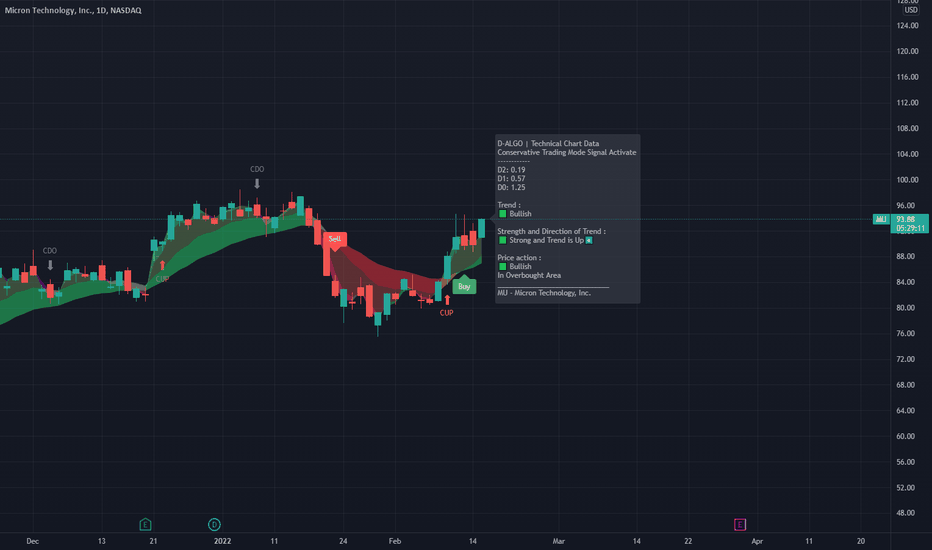The width and height of the screenshot is (932, 550).
Task: Click the 13 date axis label
Action: point(102,541)
